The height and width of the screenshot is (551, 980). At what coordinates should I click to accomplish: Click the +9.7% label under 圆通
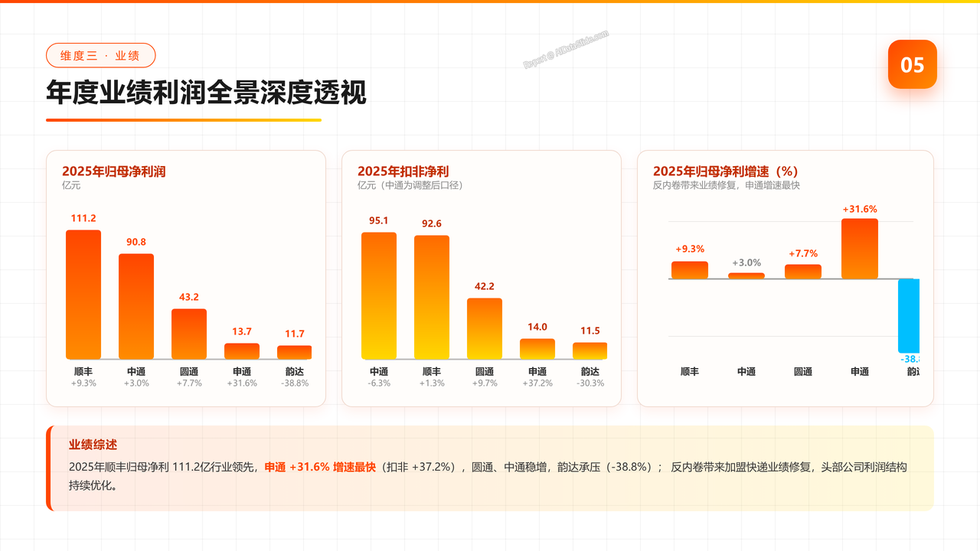[485, 383]
